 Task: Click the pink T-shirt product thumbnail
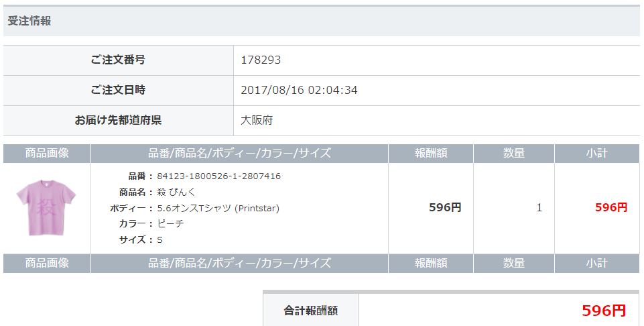(46, 208)
